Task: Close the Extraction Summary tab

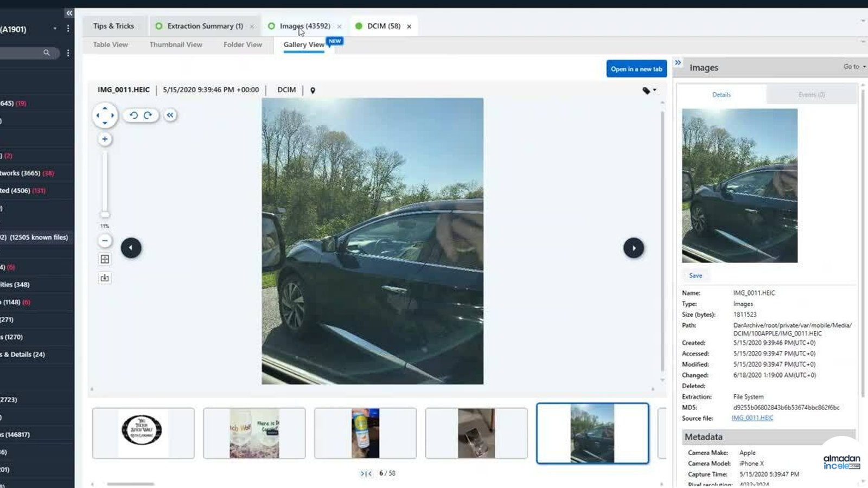Action: click(252, 26)
